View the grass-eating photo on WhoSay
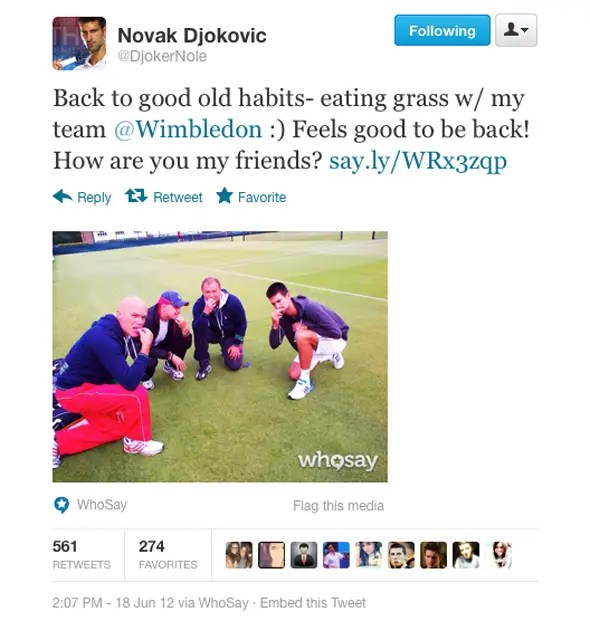 (220, 356)
